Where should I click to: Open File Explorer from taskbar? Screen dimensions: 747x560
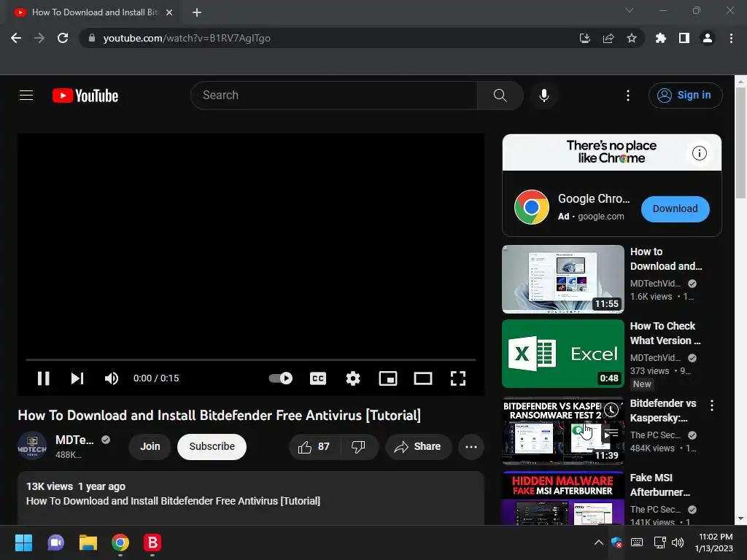click(x=88, y=542)
